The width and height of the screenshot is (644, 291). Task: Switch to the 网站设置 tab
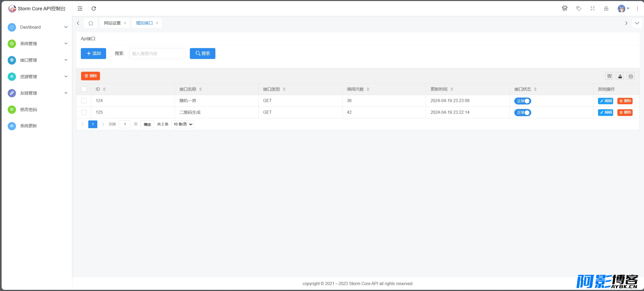pyautogui.click(x=112, y=23)
